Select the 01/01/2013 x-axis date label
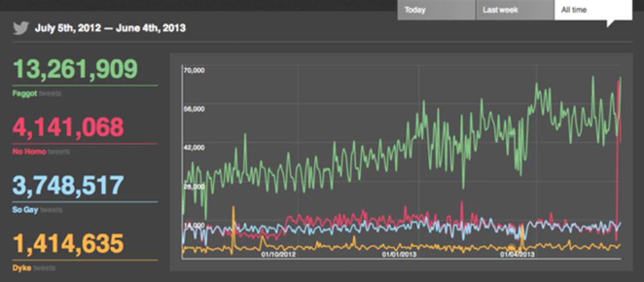Viewport: 644px width, 282px height. [398, 253]
